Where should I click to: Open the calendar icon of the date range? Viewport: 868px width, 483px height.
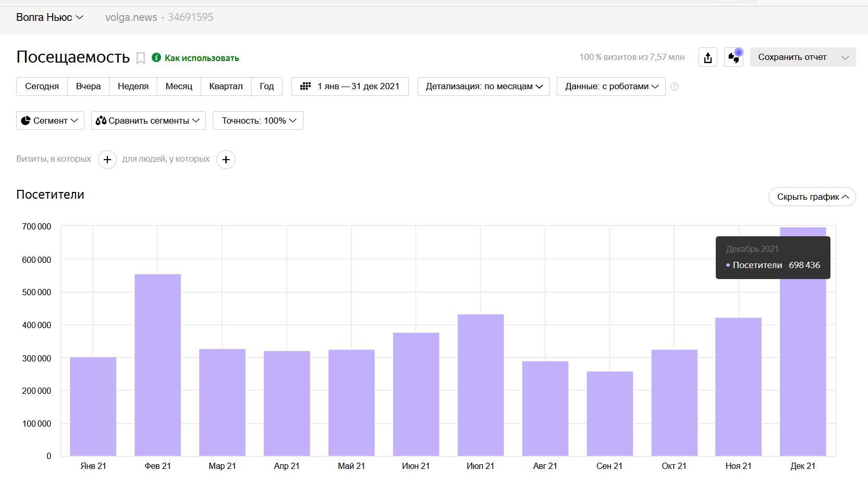pyautogui.click(x=305, y=86)
